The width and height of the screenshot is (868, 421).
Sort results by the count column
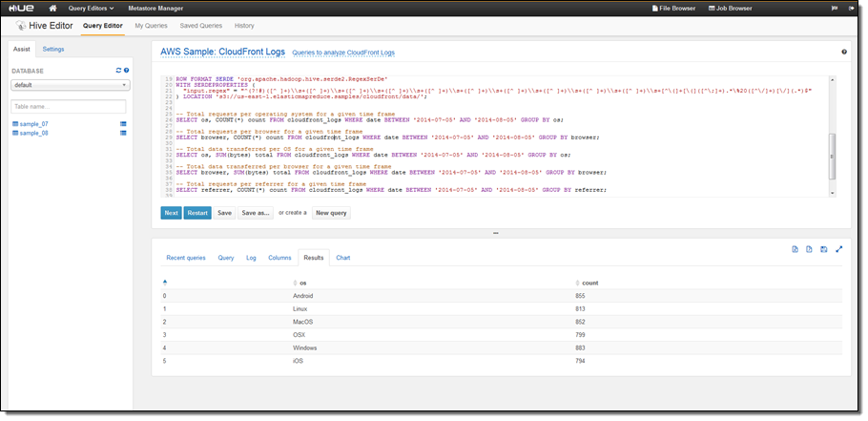[x=589, y=284]
